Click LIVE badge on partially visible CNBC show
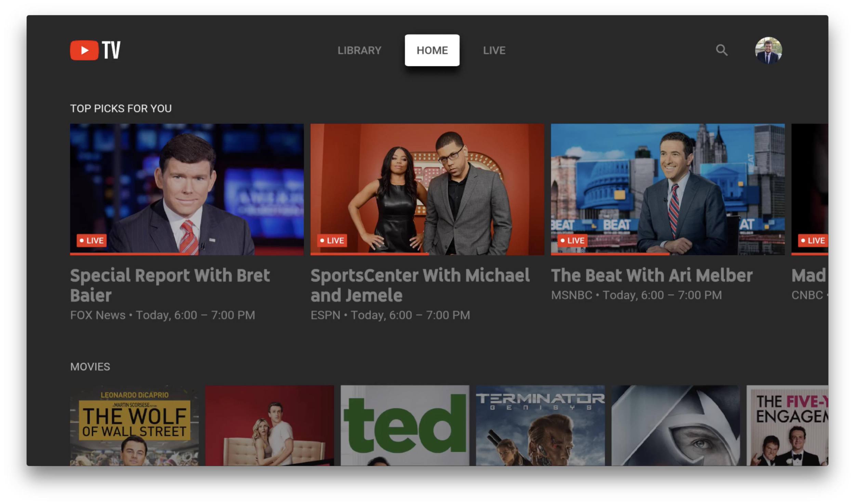Screen dimensions: 855x504 pos(813,241)
